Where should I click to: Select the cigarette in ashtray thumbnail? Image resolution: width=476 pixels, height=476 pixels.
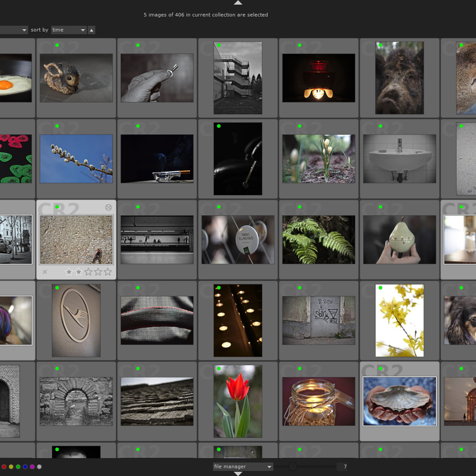[157, 159]
